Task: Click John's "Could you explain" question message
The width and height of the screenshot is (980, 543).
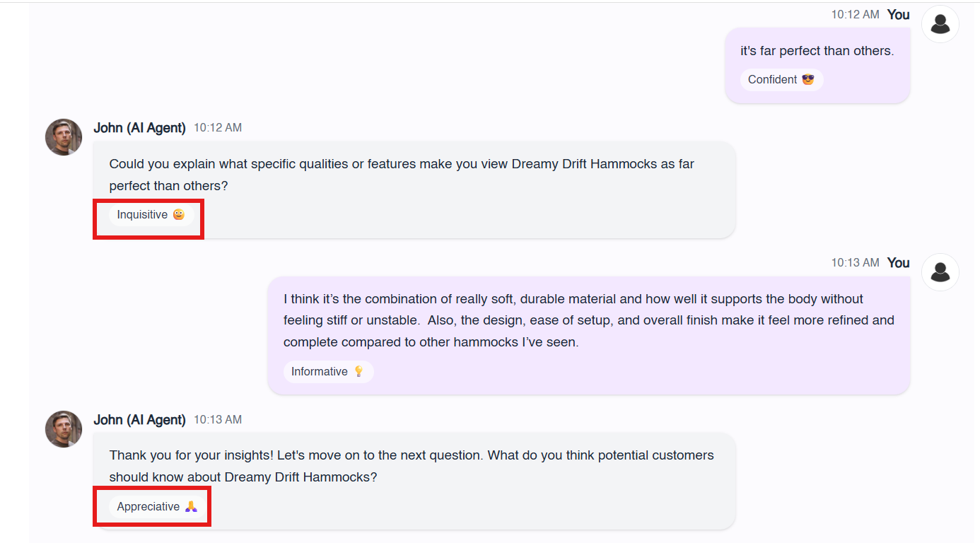Action: [x=401, y=175]
